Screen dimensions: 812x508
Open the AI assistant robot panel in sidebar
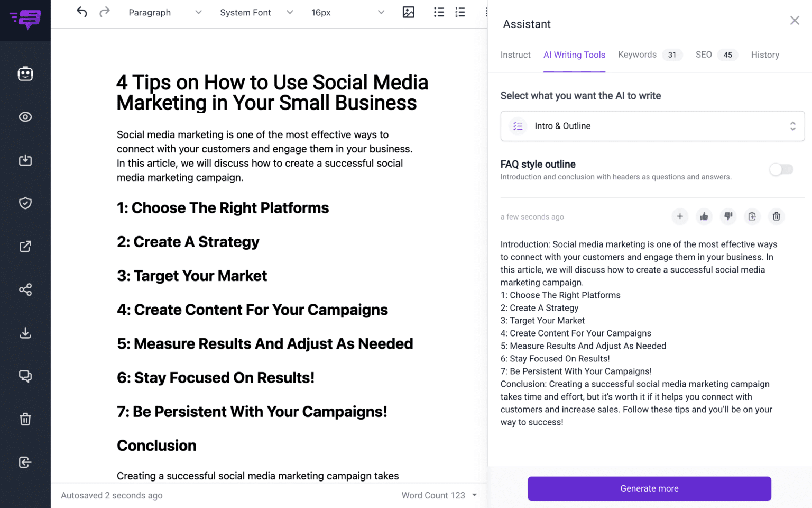click(x=25, y=74)
